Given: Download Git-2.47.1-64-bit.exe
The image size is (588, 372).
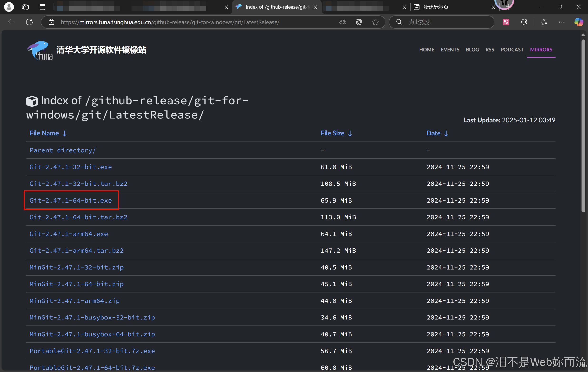Looking at the screenshot, I should (x=71, y=200).
